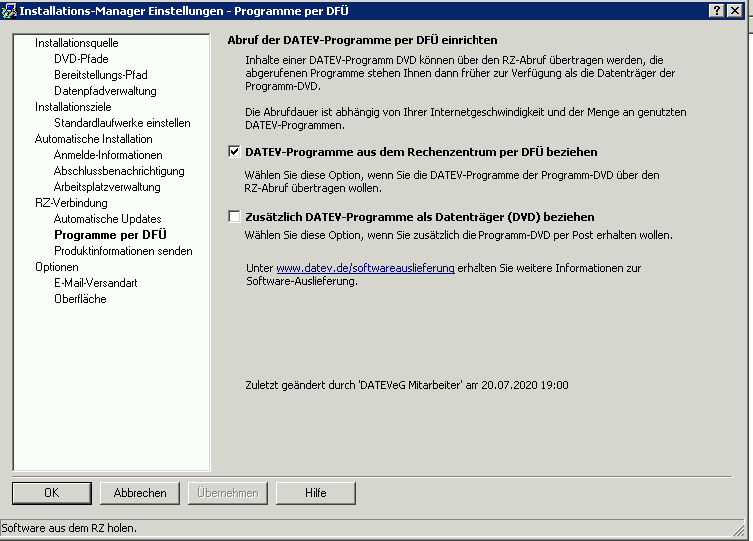
Task: Select the Optionen category
Action: [57, 267]
